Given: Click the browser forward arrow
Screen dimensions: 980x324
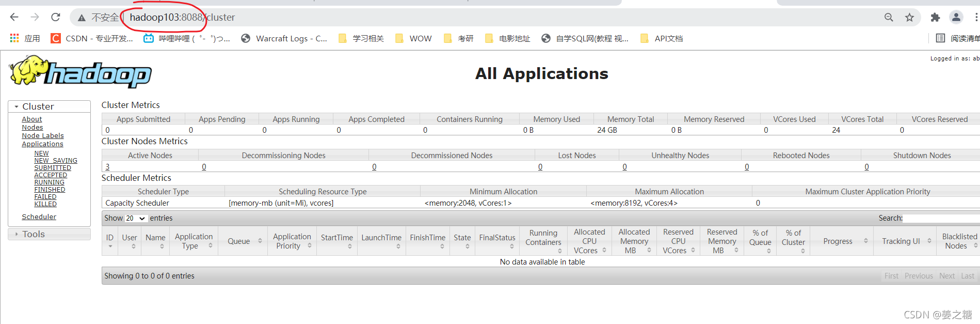Looking at the screenshot, I should click(x=35, y=17).
